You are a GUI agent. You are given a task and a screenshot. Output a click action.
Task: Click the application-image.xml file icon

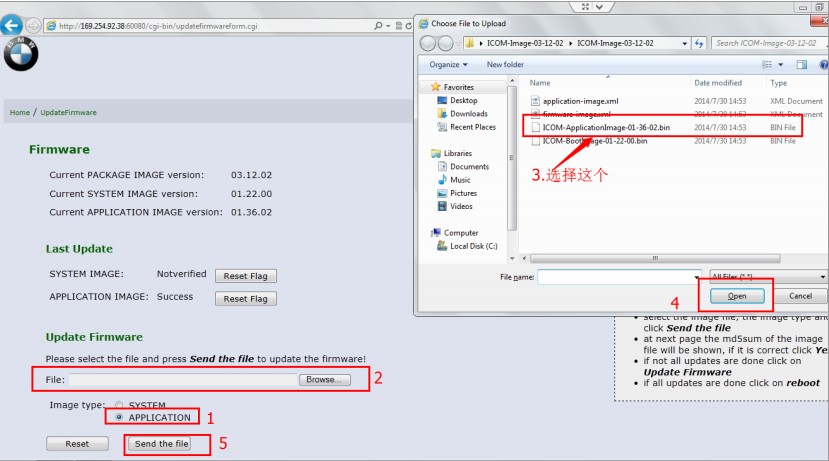tap(535, 101)
